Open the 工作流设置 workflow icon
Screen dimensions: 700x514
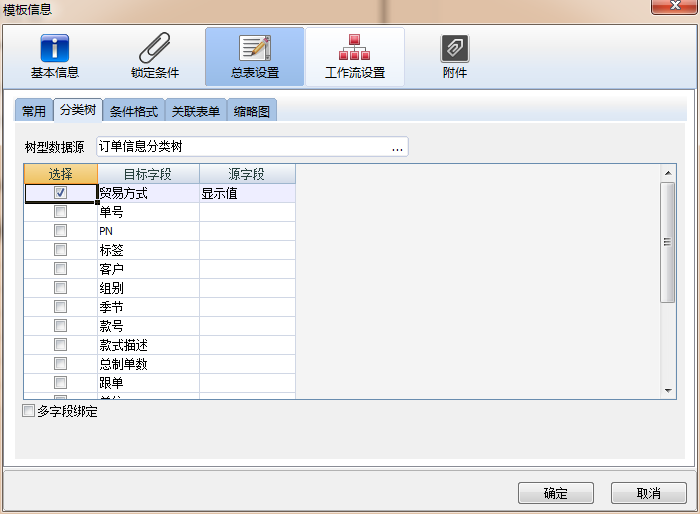click(354, 48)
